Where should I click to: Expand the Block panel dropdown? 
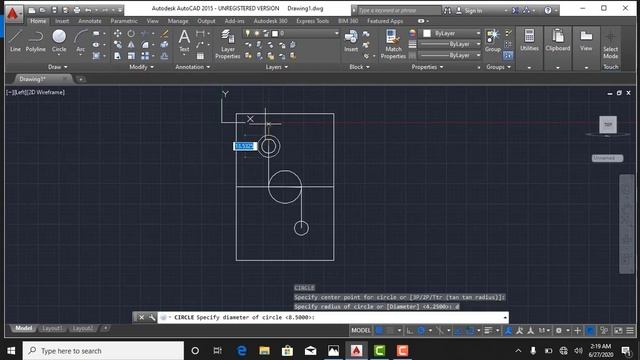point(359,67)
